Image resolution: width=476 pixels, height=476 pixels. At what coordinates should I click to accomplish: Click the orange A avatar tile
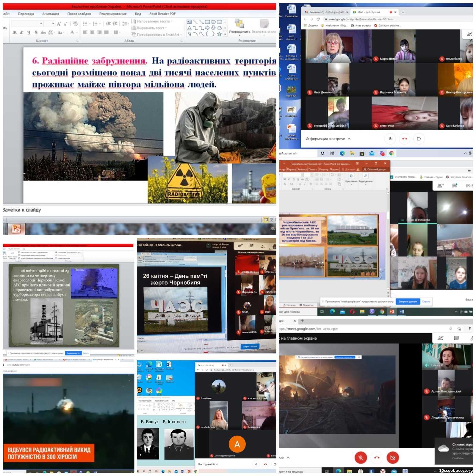[x=237, y=444]
